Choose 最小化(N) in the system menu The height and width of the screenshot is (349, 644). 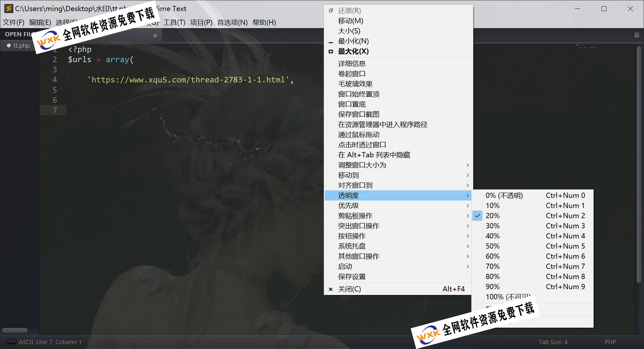[353, 41]
